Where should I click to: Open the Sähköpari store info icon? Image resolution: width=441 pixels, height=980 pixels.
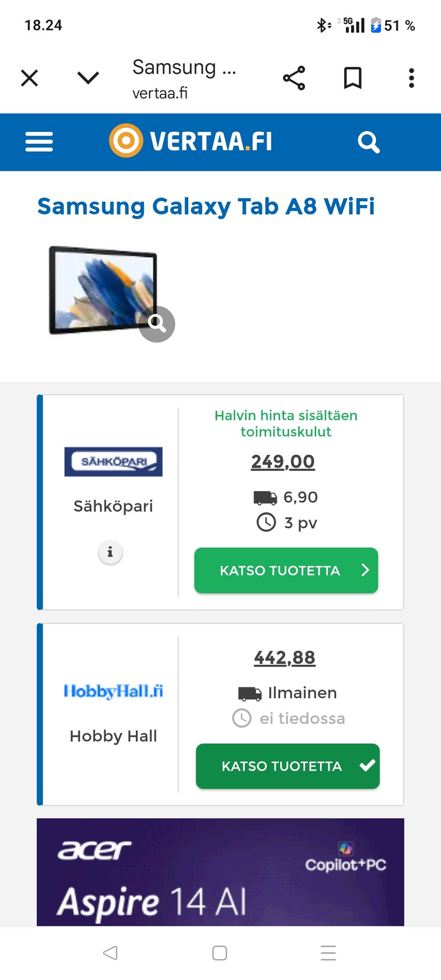110,552
